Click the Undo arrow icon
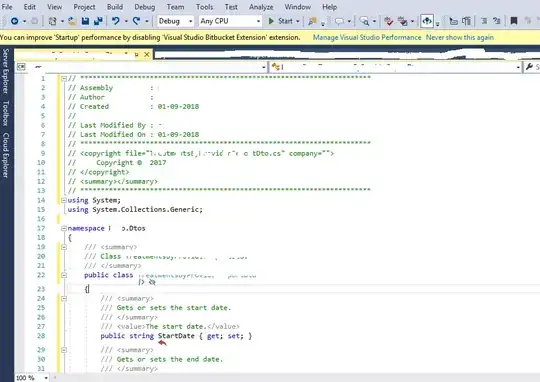Viewport: 540px width, 382px height. pos(115,21)
